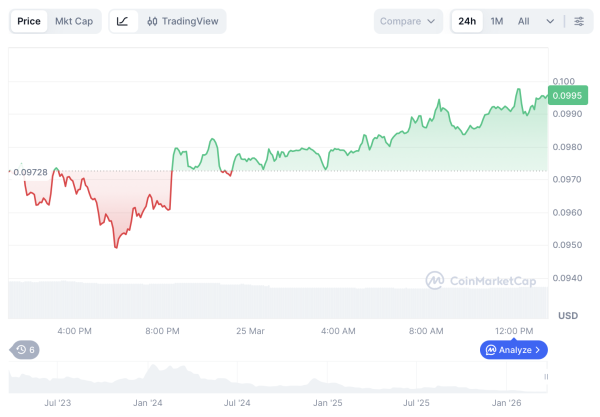Click the Jan '24 point on the range navigator
600x417 pixels.
point(148,402)
